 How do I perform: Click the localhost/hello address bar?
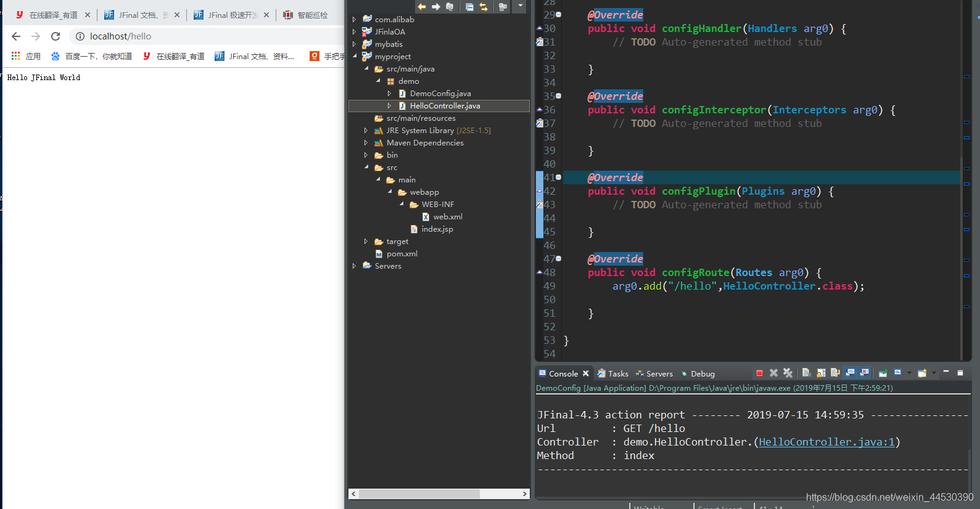207,36
